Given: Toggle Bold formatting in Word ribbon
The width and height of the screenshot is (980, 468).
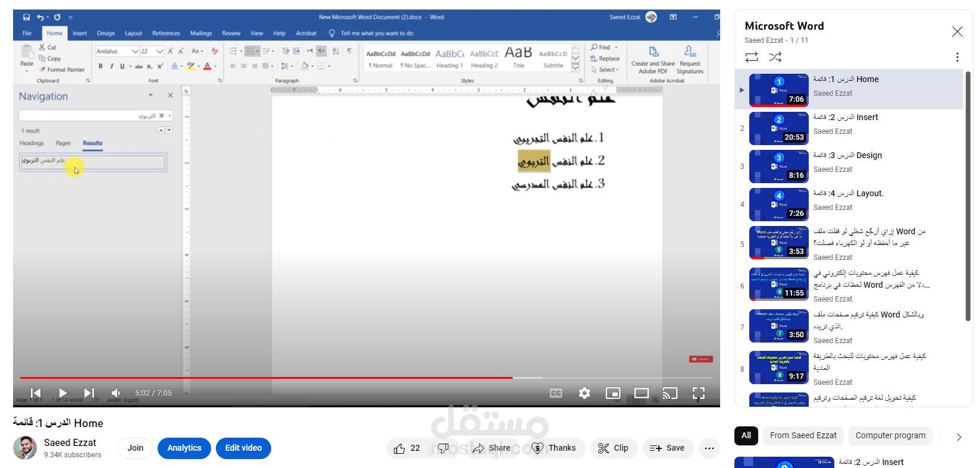Looking at the screenshot, I should pyautogui.click(x=100, y=66).
